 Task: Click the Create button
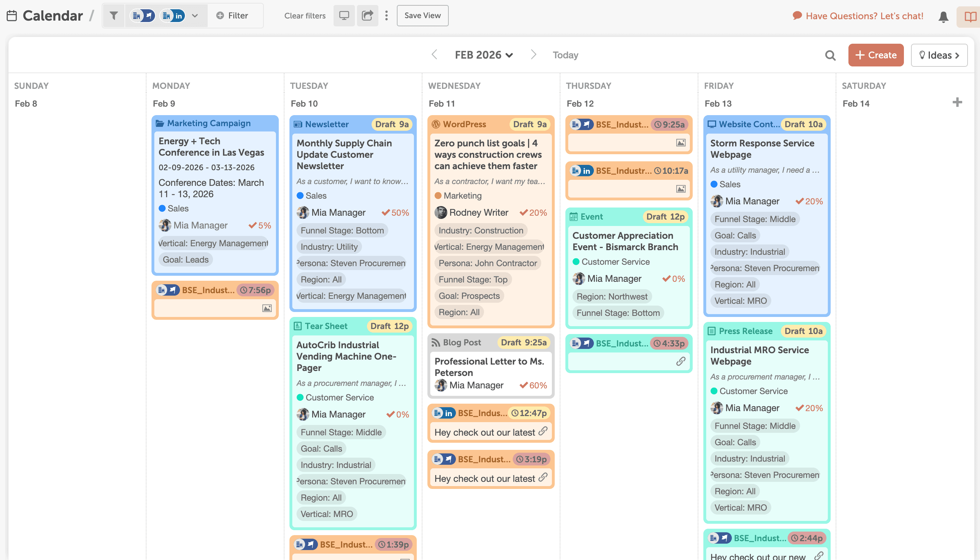875,55
